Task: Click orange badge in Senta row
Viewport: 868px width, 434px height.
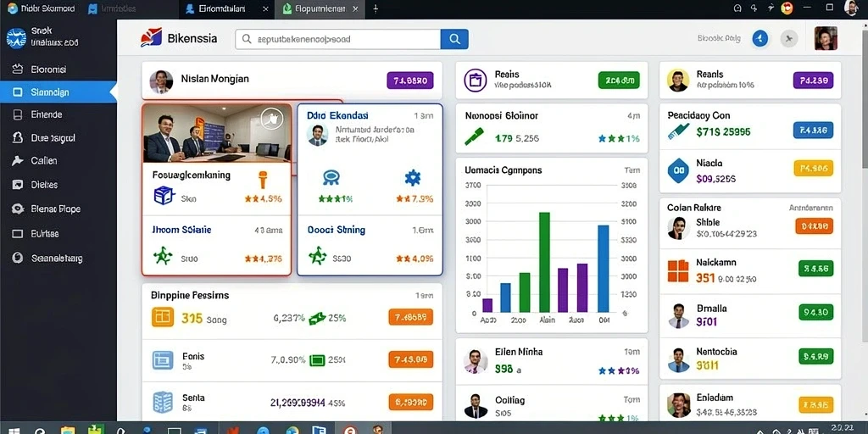Action: click(x=411, y=401)
